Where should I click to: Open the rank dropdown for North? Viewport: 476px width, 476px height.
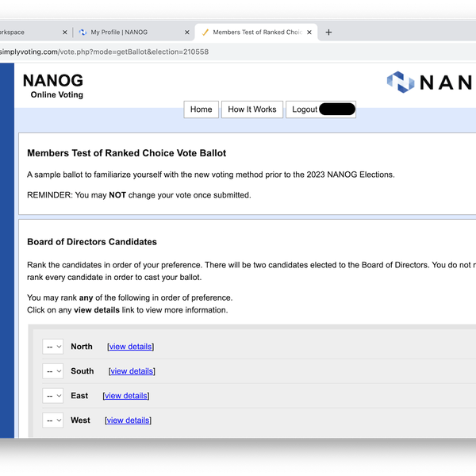(53, 347)
